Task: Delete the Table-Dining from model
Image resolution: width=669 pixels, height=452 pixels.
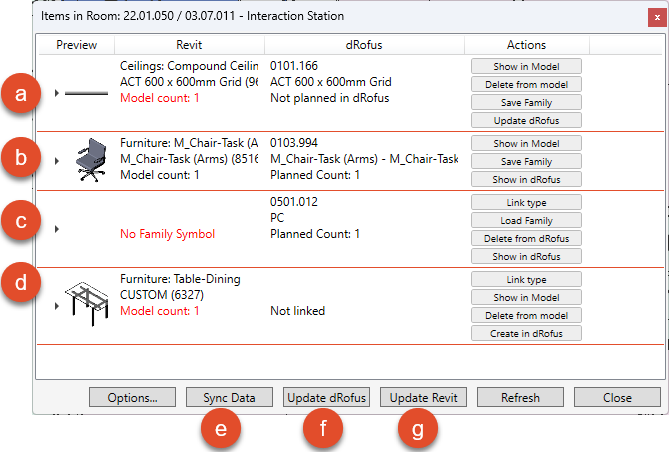Action: [526, 315]
